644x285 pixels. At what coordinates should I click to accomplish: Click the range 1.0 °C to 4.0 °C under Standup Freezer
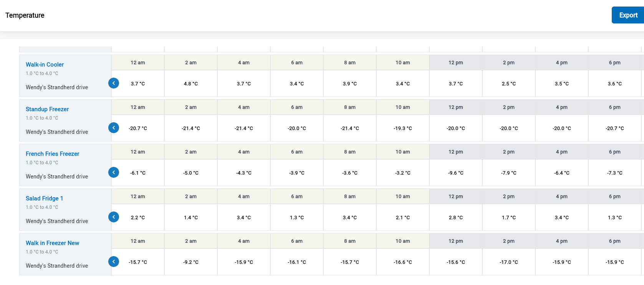(x=42, y=118)
